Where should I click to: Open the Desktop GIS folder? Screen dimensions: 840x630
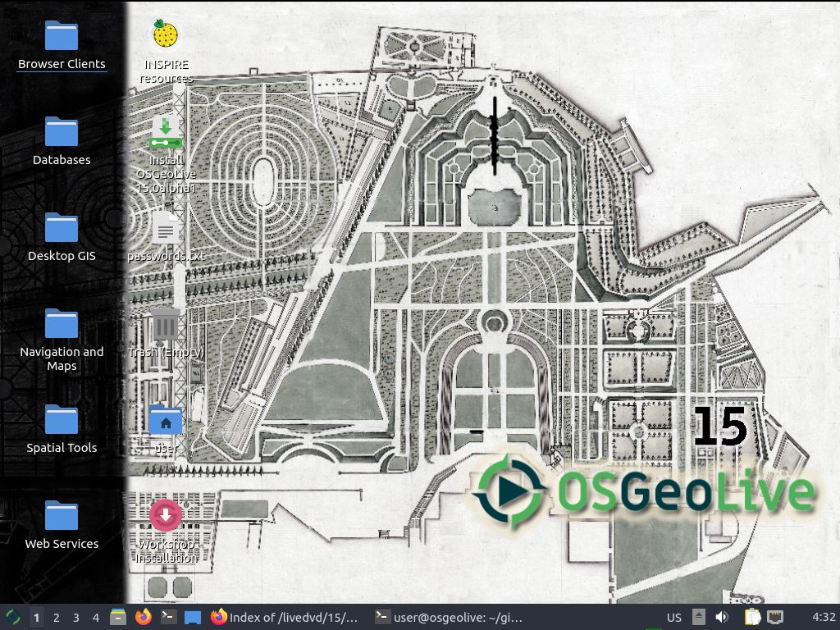[x=62, y=229]
